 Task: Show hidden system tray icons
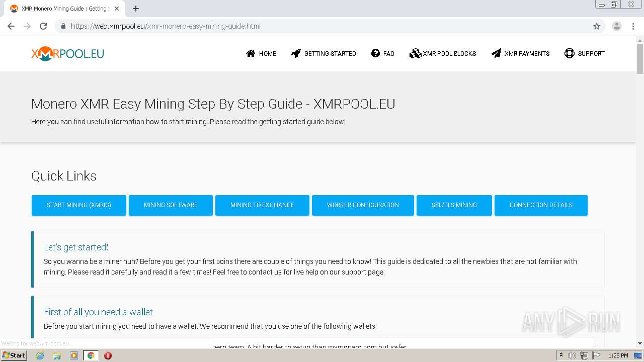pos(561,355)
